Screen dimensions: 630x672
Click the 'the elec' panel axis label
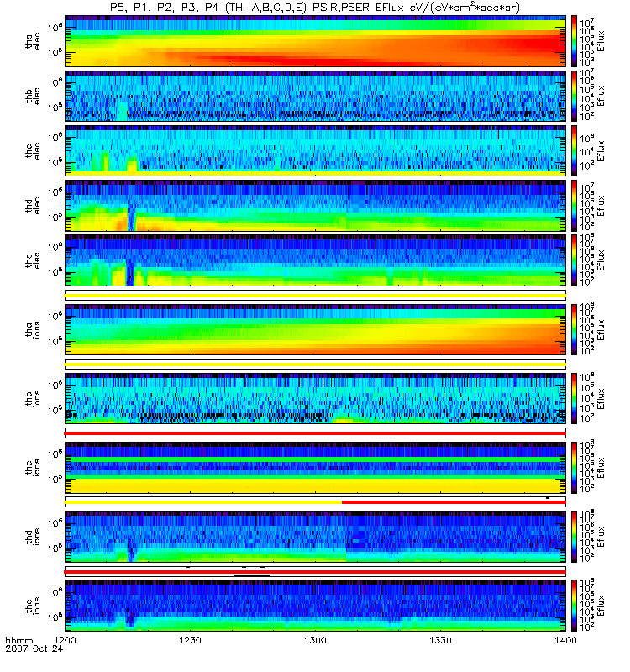point(33,260)
